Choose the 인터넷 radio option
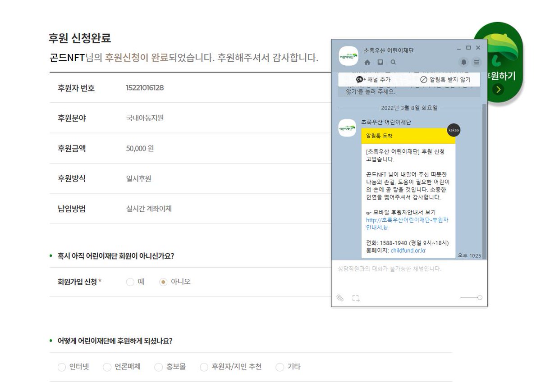The height and width of the screenshot is (392, 541). coord(62,367)
